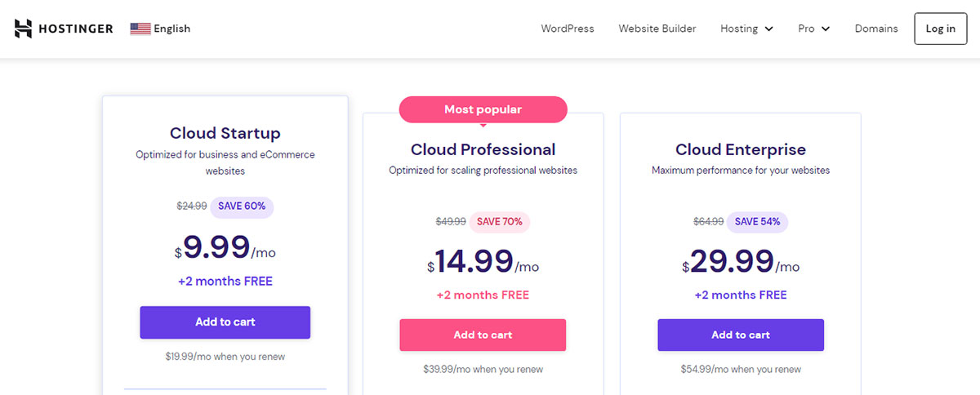Image resolution: width=980 pixels, height=395 pixels.
Task: Click 'Optimized for business and eCommerce websites' text
Action: coord(225,163)
